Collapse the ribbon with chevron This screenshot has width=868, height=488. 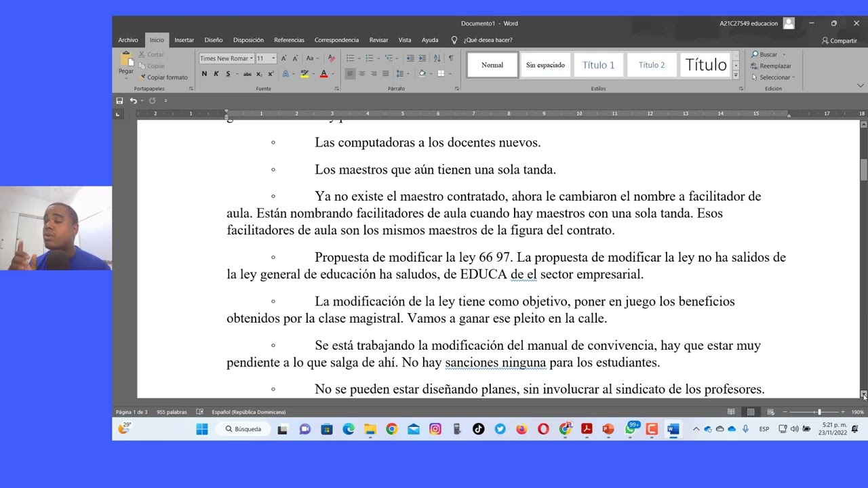[861, 85]
